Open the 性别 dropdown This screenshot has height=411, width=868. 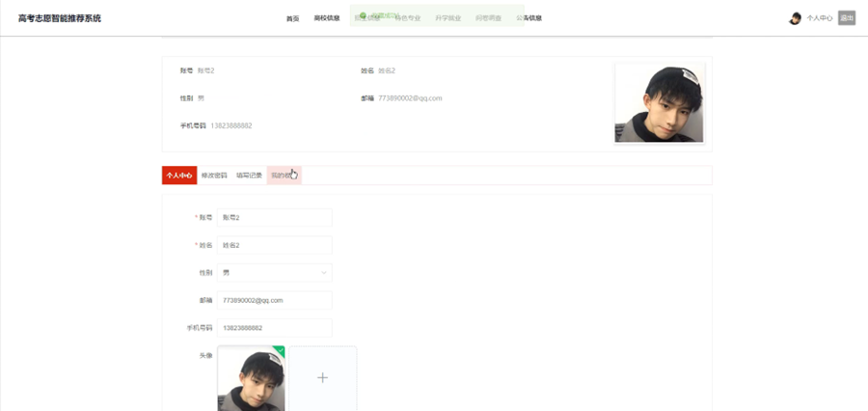click(x=275, y=272)
